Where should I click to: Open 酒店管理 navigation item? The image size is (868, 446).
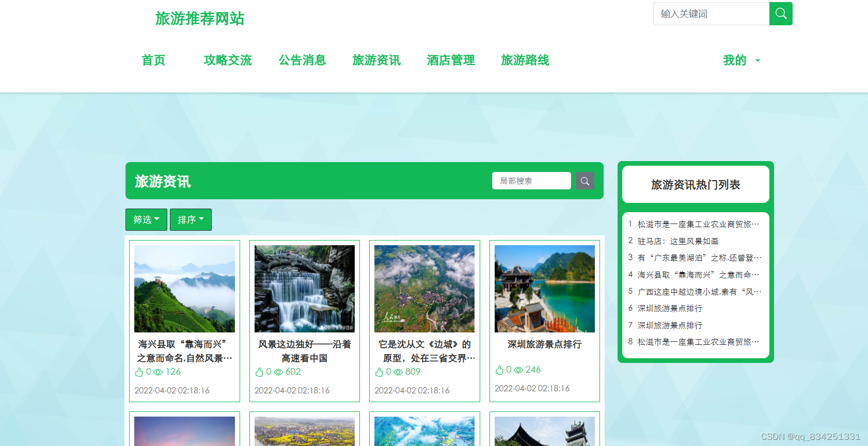click(x=451, y=60)
